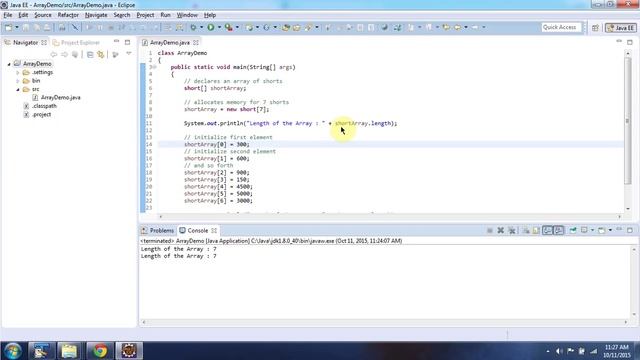Click the New file toolbar icon
The width and height of the screenshot is (640, 360).
(8, 27)
